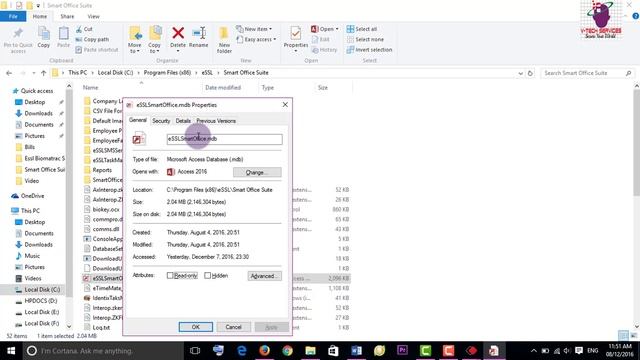
Task: Open Task View on taskbar
Action: point(195,351)
